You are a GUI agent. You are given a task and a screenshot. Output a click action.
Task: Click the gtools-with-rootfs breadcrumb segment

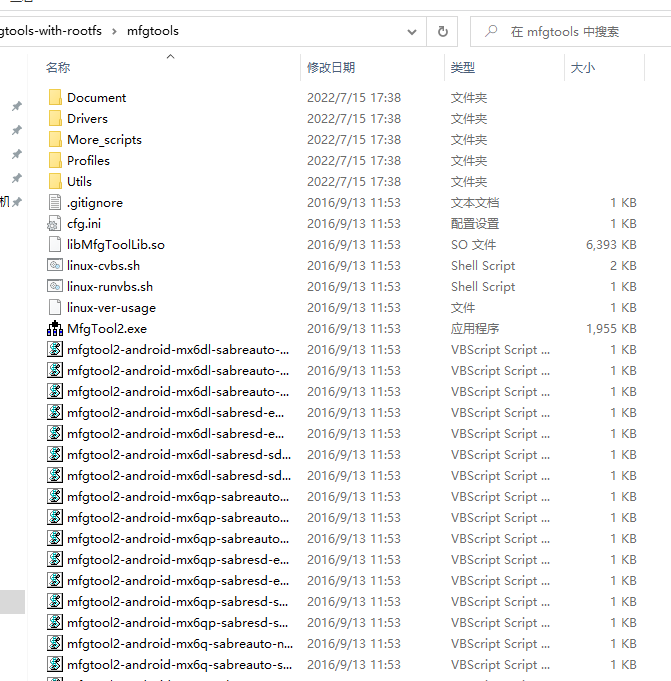coord(51,31)
